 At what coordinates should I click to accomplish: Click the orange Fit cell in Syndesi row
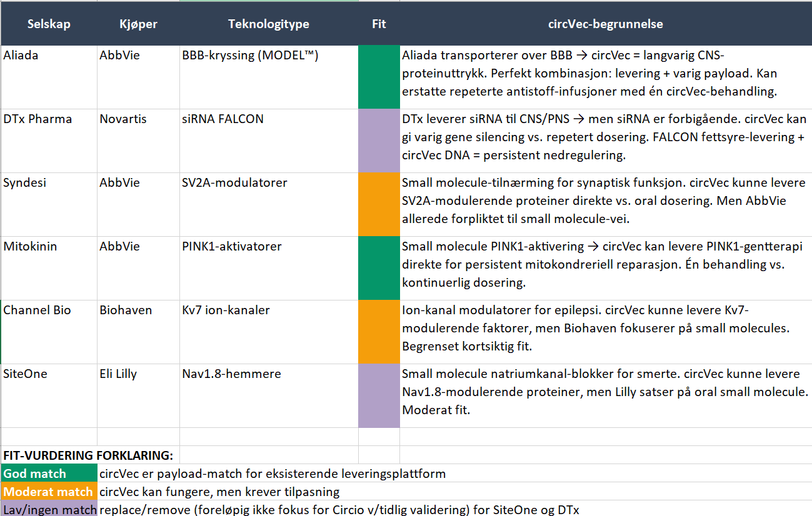click(x=379, y=204)
